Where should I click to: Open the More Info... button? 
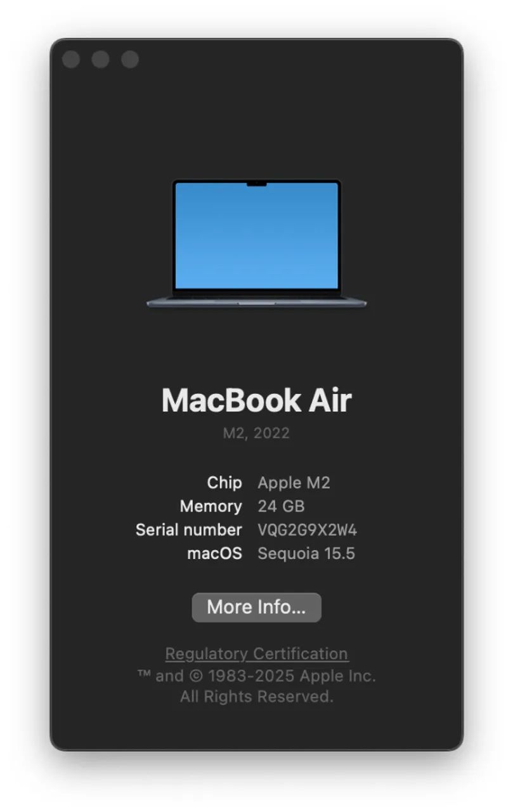256,607
